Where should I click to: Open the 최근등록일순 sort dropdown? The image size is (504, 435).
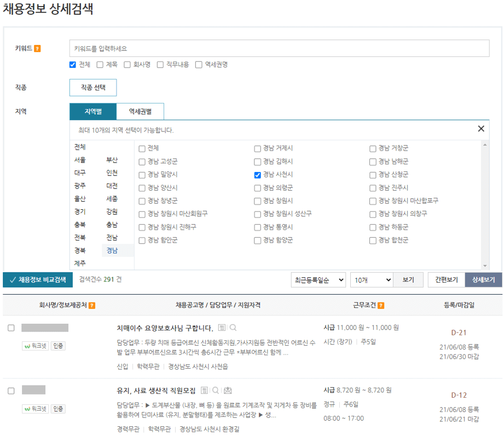(x=318, y=280)
